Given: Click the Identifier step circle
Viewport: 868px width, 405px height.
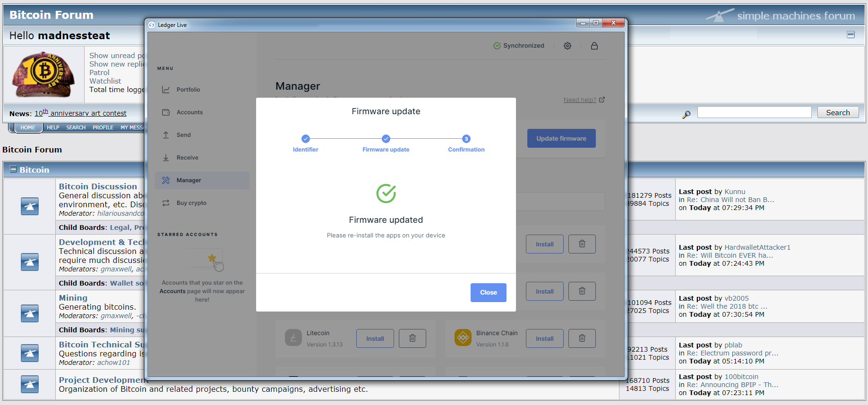Looking at the screenshot, I should pyautogui.click(x=306, y=139).
